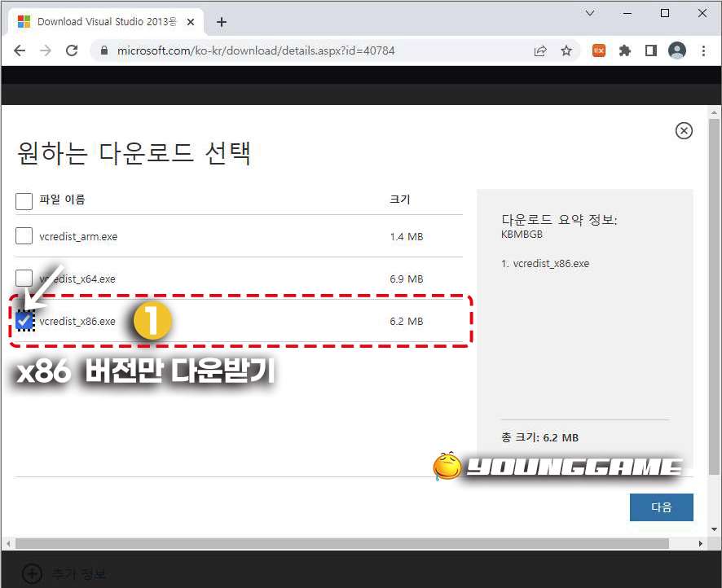The height and width of the screenshot is (588, 722).
Task: Click the vertical scrollbar thumb
Action: (714, 296)
